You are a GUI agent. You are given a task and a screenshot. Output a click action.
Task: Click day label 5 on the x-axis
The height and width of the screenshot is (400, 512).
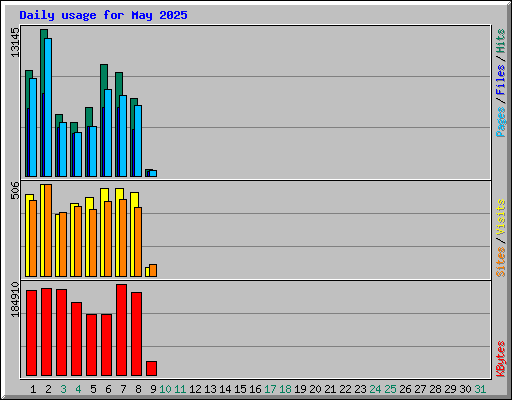click(x=93, y=389)
